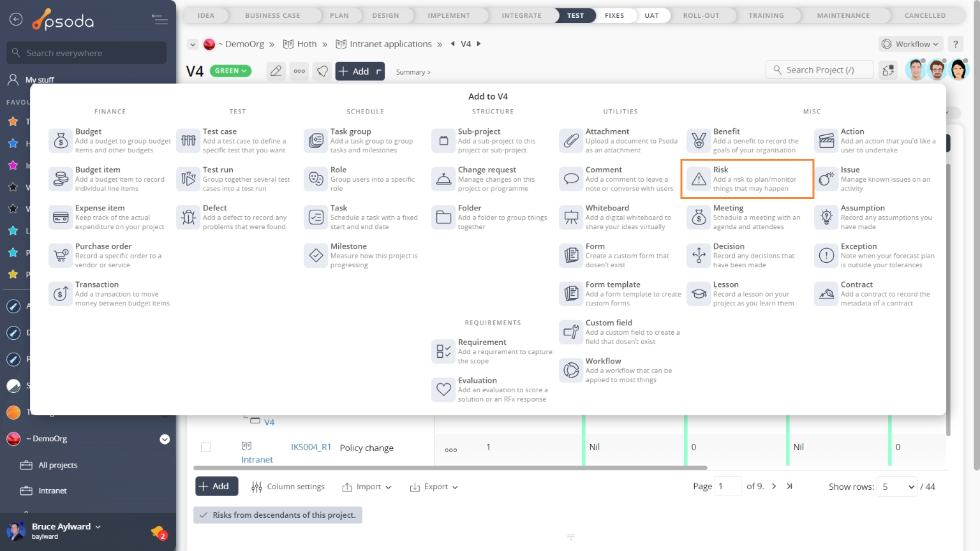Select the Test case icon
This screenshot has width=980, height=551.
click(x=188, y=141)
